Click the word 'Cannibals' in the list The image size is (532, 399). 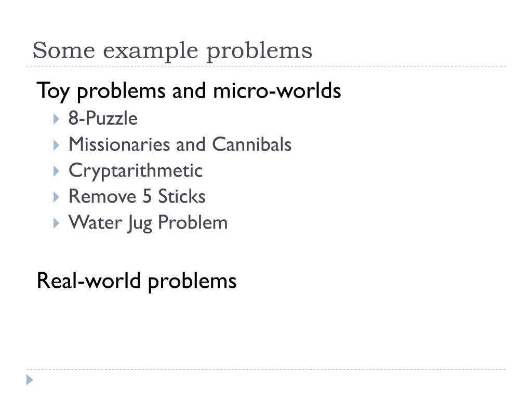point(251,144)
